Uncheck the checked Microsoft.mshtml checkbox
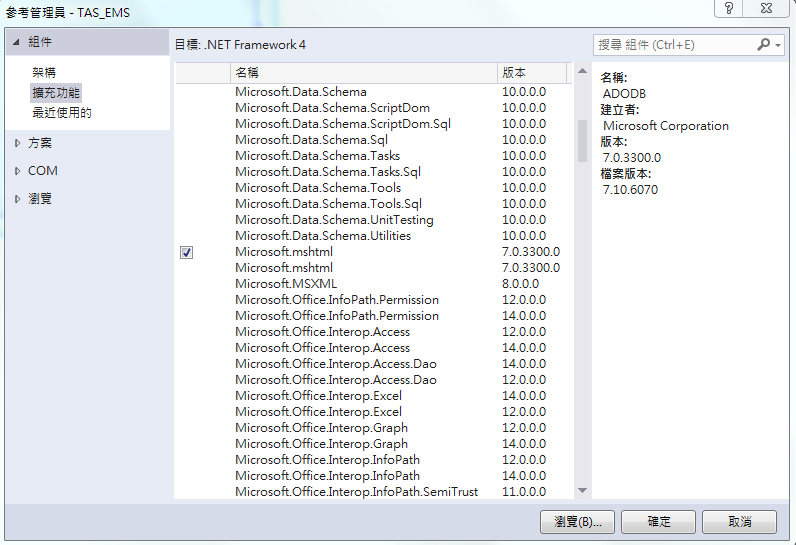Image resolution: width=796 pixels, height=545 pixels. (x=186, y=252)
